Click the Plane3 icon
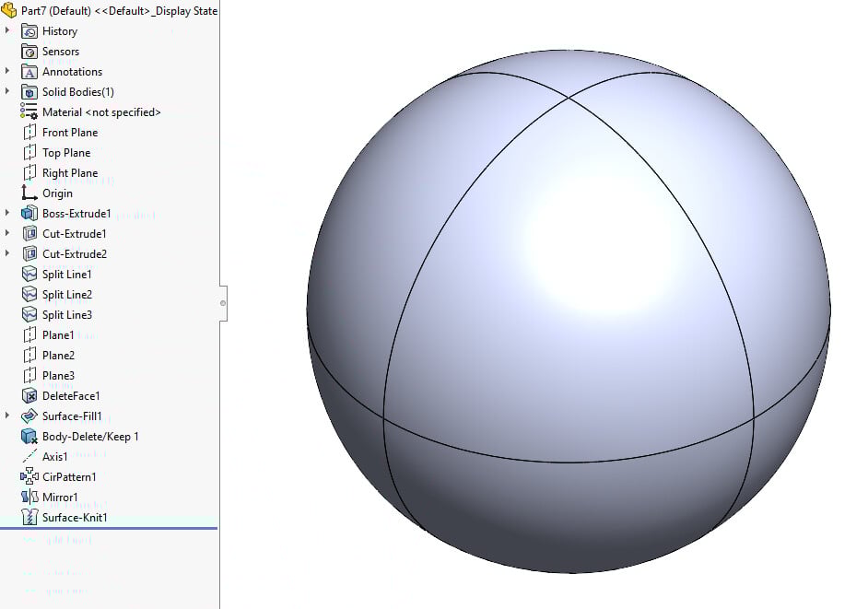This screenshot has width=868, height=609. click(29, 375)
